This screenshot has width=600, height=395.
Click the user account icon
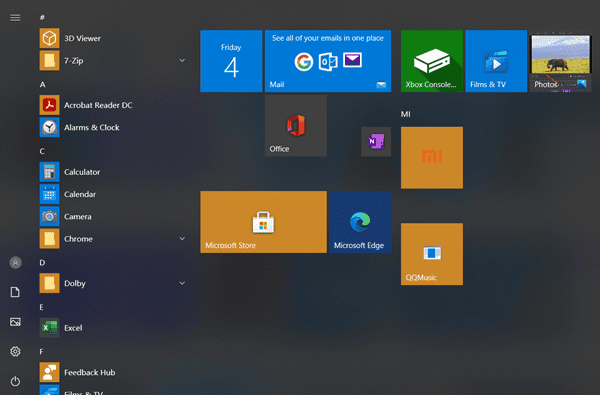(15, 263)
